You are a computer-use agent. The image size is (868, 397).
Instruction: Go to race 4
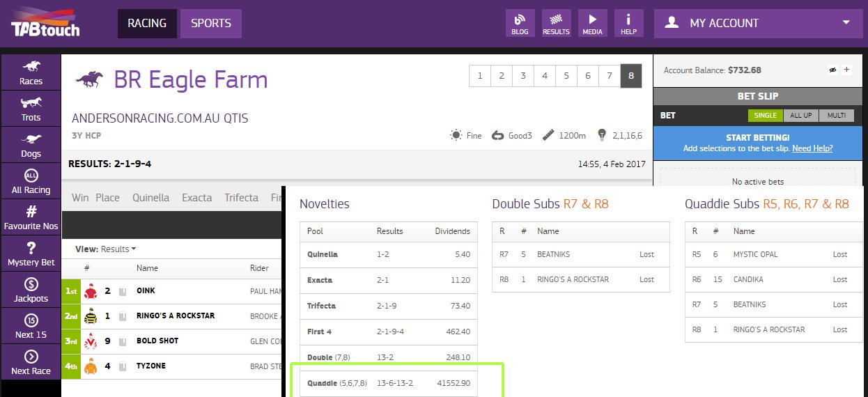tap(545, 76)
